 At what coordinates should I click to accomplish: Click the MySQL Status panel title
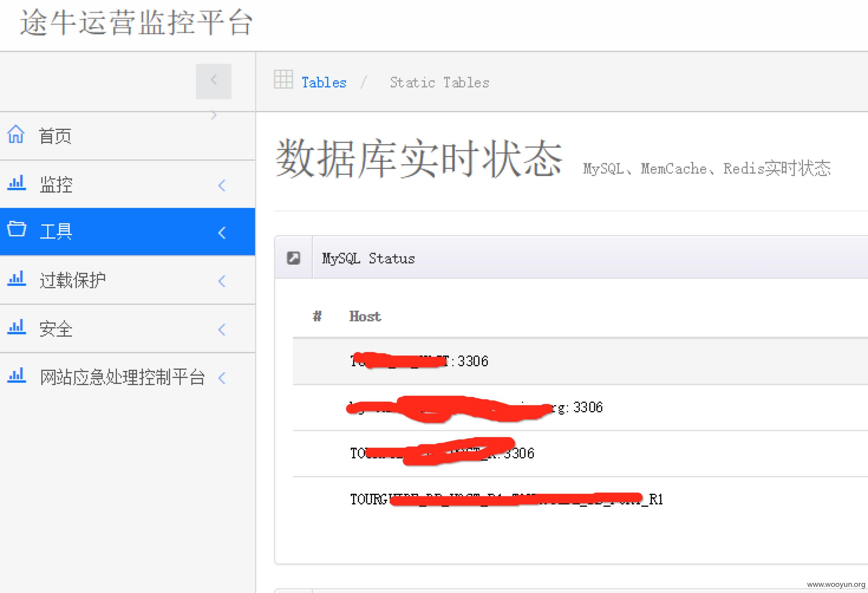coord(368,259)
